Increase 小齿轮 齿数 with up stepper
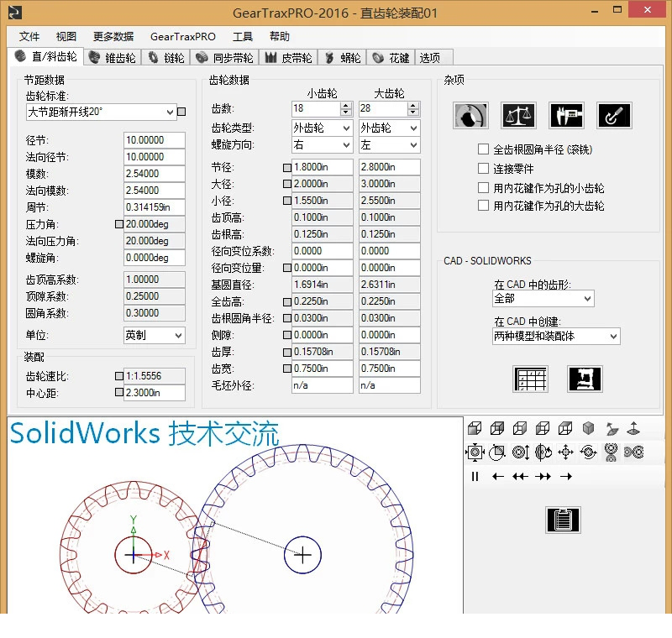The height and width of the screenshot is (638, 672). pyautogui.click(x=346, y=105)
